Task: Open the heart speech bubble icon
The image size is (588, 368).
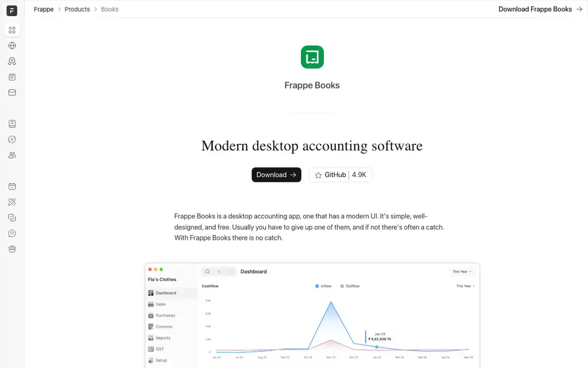Action: (12, 233)
